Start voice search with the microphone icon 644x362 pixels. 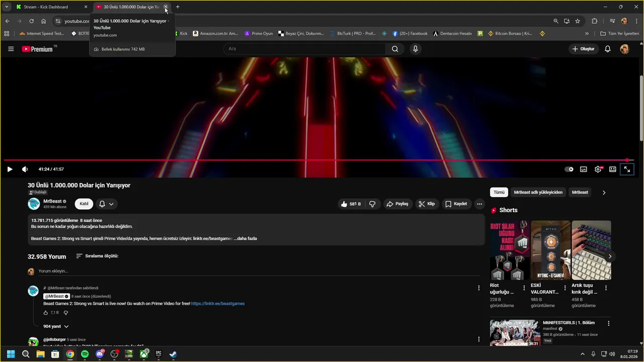pos(415,49)
